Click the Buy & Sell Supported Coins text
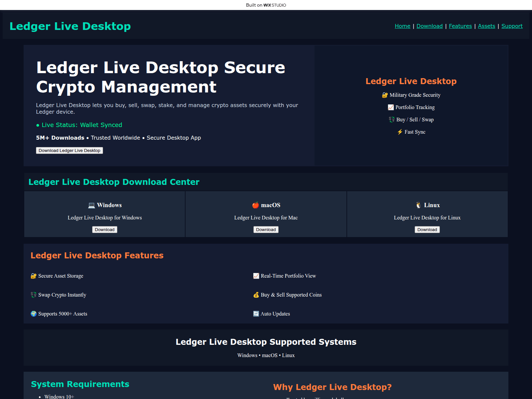This screenshot has height=399, width=532. (291, 295)
